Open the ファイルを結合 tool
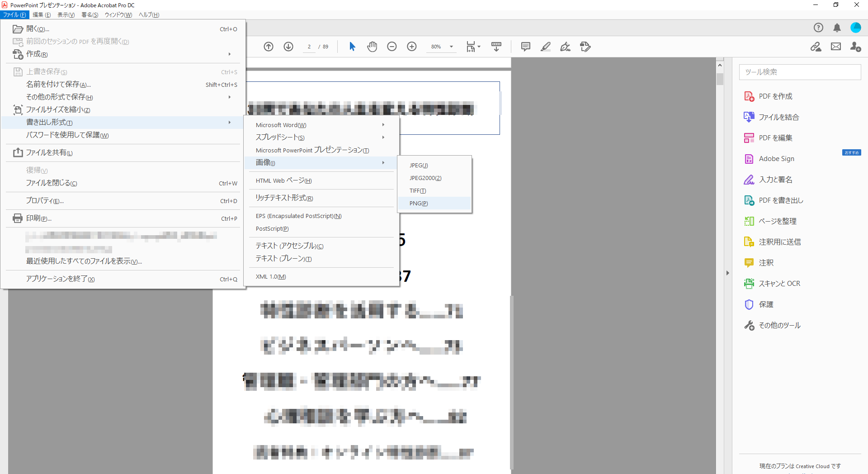 point(771,117)
